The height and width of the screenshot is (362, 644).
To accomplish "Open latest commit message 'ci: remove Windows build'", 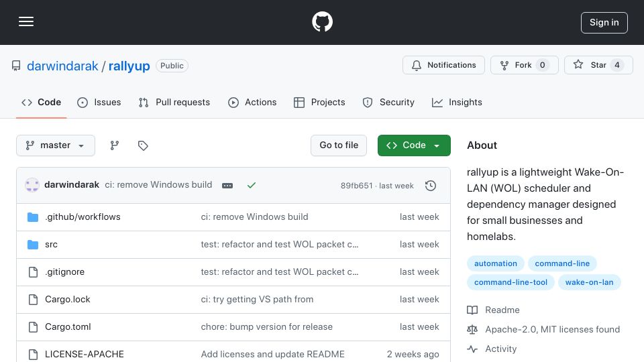I will click(158, 185).
